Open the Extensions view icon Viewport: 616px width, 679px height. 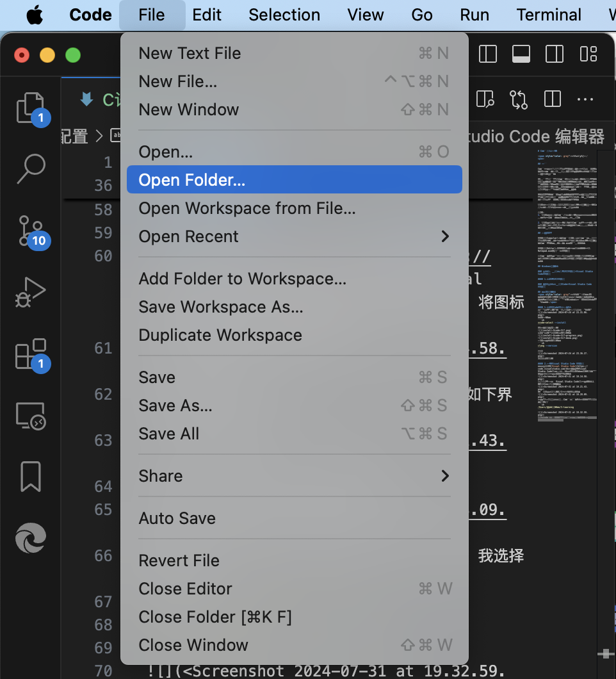tap(30, 354)
